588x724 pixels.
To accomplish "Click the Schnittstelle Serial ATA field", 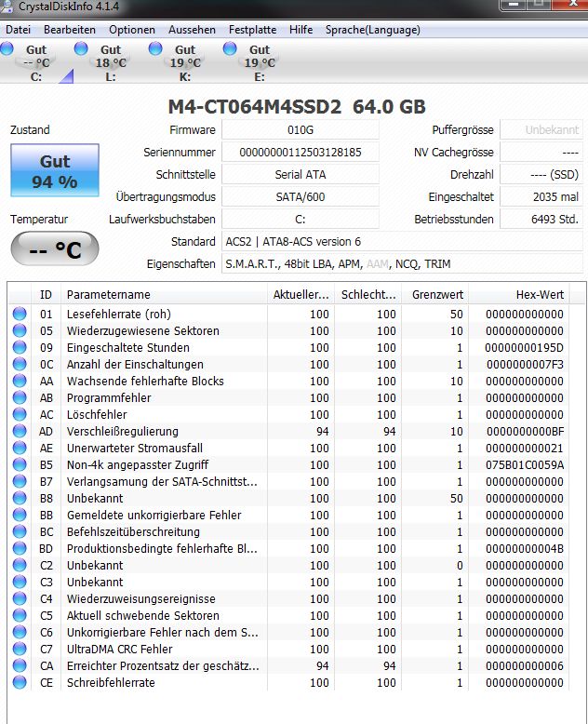I will pyautogui.click(x=301, y=175).
